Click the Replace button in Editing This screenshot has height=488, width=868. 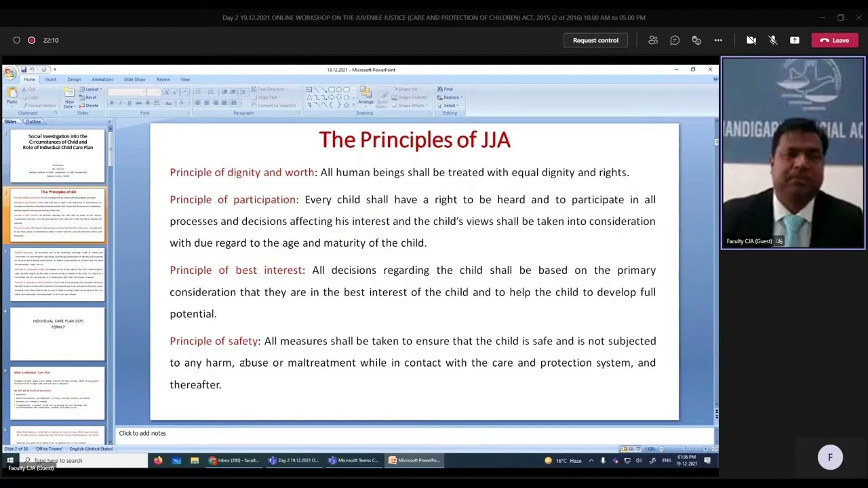[450, 98]
